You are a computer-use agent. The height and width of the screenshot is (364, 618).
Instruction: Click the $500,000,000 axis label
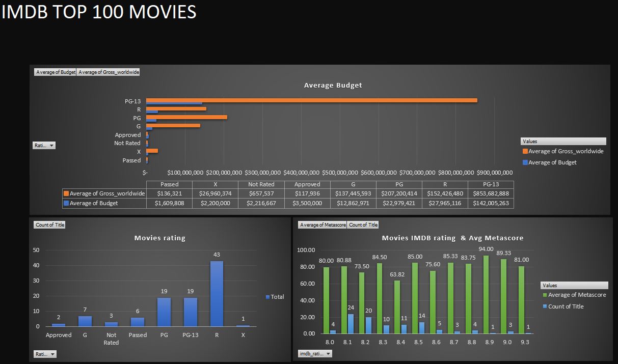(340, 173)
